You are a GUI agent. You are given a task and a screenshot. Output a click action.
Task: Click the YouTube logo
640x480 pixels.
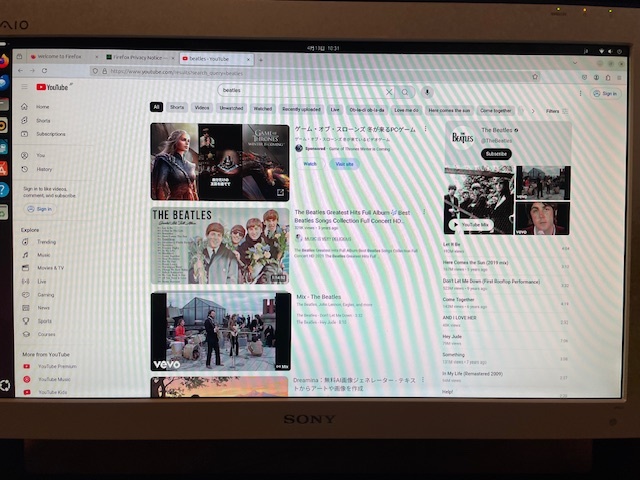click(52, 87)
